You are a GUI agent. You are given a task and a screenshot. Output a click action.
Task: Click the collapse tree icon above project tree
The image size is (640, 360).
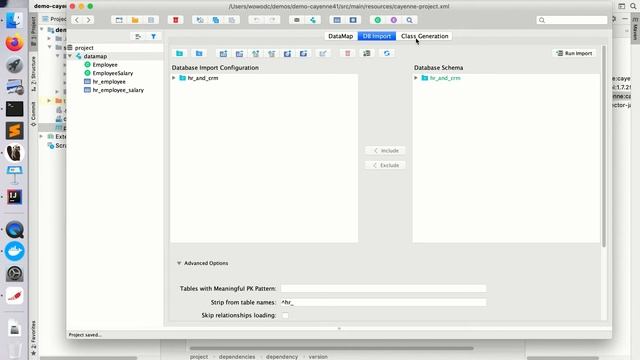coord(138,36)
